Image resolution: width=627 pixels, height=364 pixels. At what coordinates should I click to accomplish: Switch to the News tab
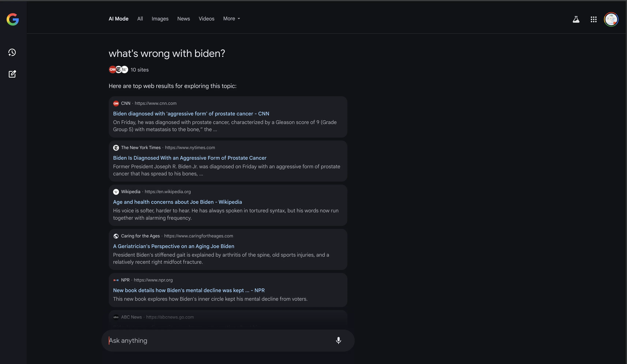click(x=184, y=19)
